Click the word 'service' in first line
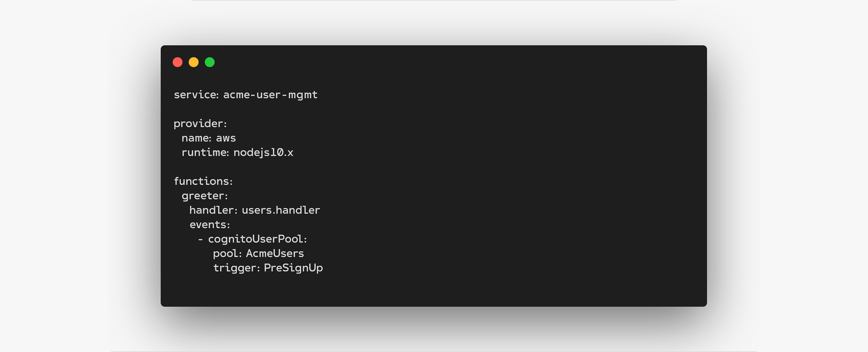Image resolution: width=868 pixels, height=352 pixels. pos(195,95)
